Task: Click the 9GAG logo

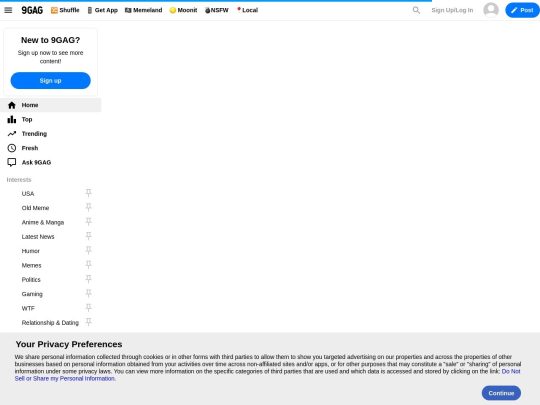Action: pyautogui.click(x=32, y=10)
